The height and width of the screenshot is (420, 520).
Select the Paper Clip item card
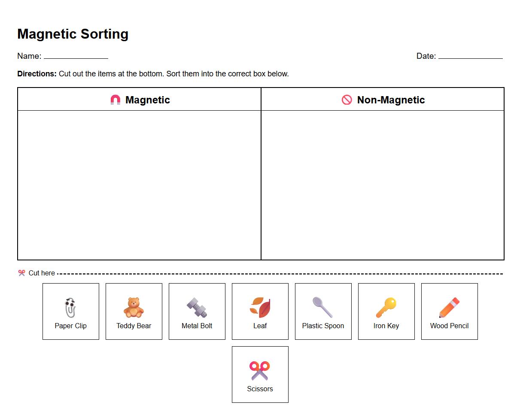70,311
